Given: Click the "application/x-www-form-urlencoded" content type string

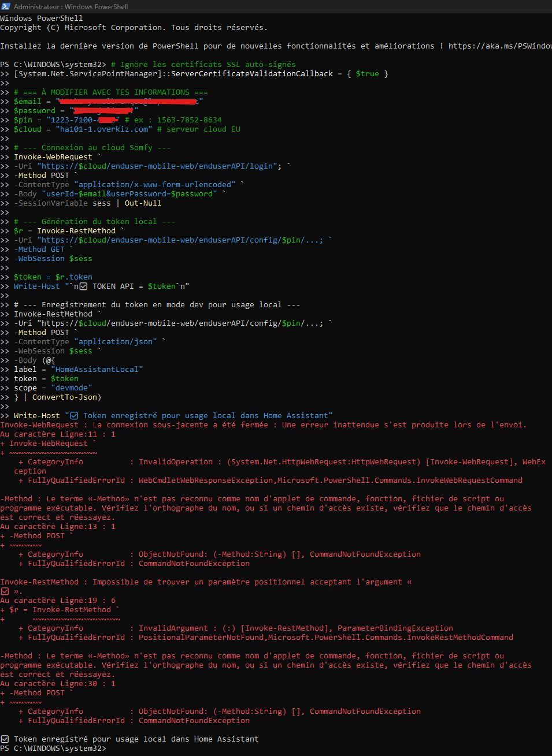Looking at the screenshot, I should 157,185.
